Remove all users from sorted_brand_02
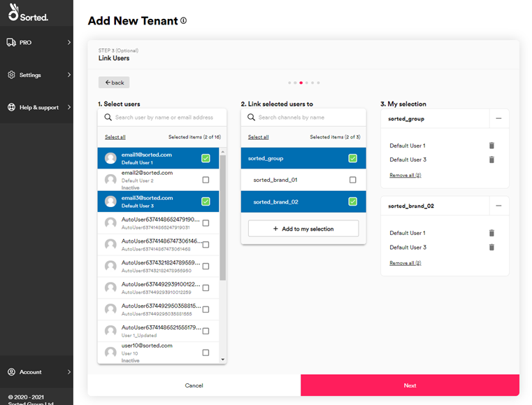 [x=405, y=263]
